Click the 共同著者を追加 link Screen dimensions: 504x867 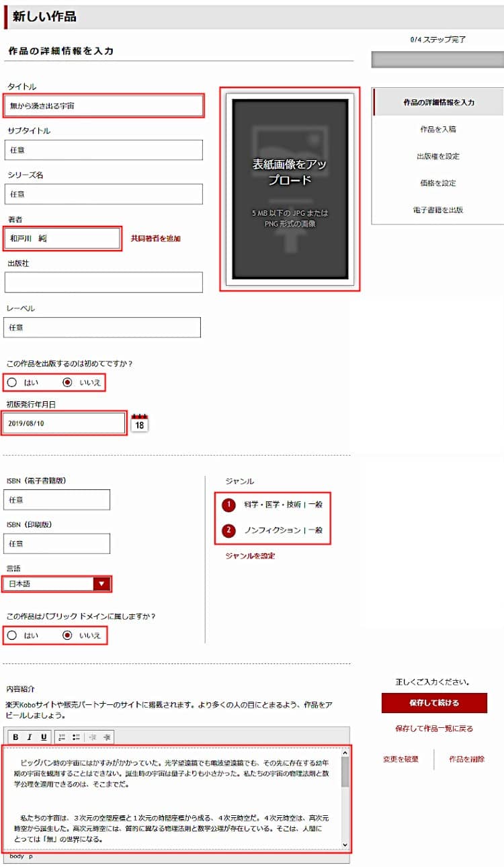click(156, 239)
